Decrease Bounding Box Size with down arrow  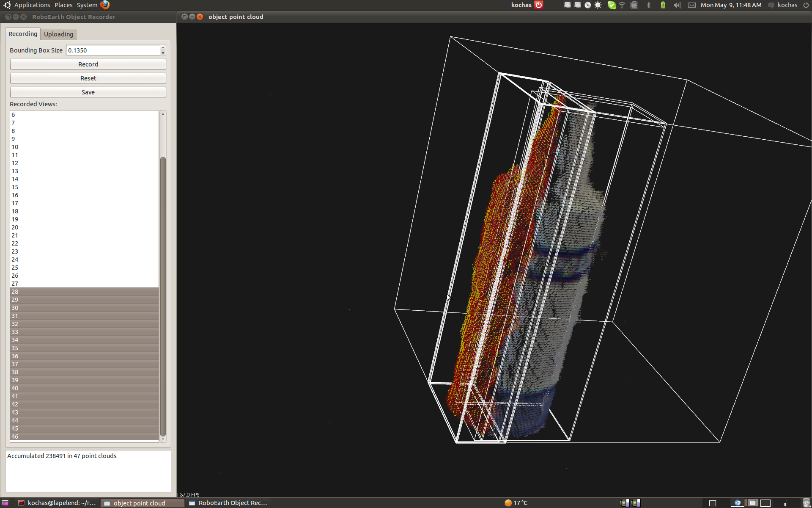[x=163, y=53]
